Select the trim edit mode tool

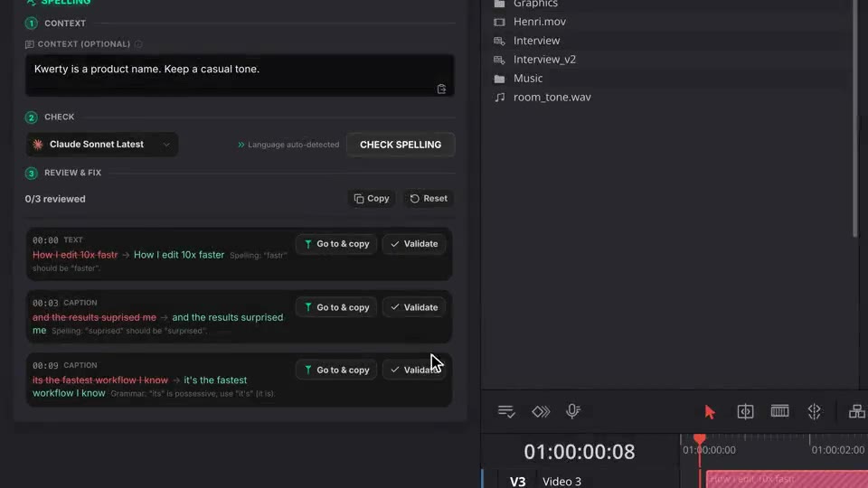click(x=745, y=412)
